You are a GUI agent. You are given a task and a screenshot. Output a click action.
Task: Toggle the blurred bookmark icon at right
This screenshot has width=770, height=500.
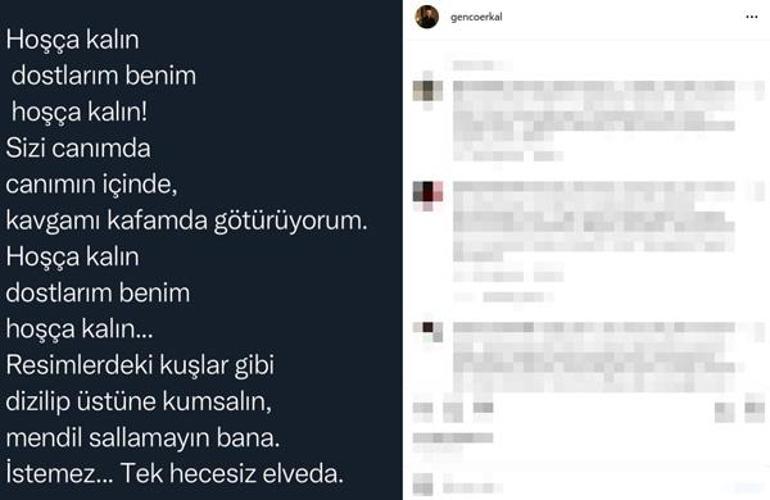click(x=752, y=410)
